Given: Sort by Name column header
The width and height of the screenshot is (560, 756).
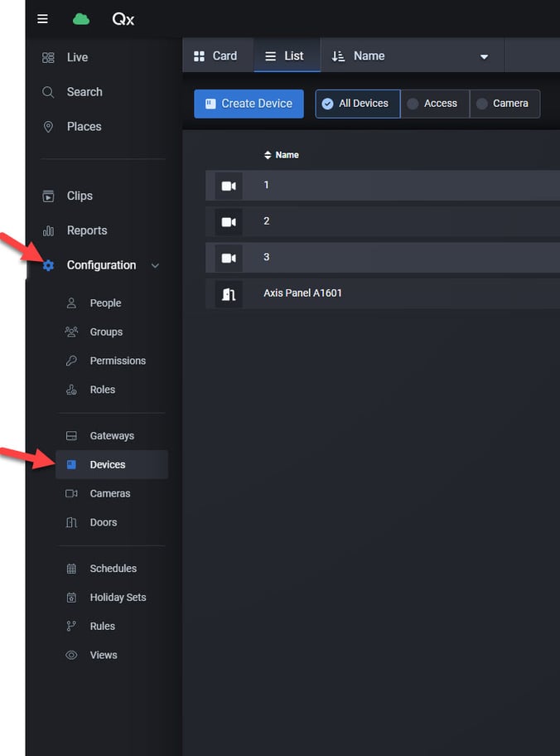Looking at the screenshot, I should point(282,155).
